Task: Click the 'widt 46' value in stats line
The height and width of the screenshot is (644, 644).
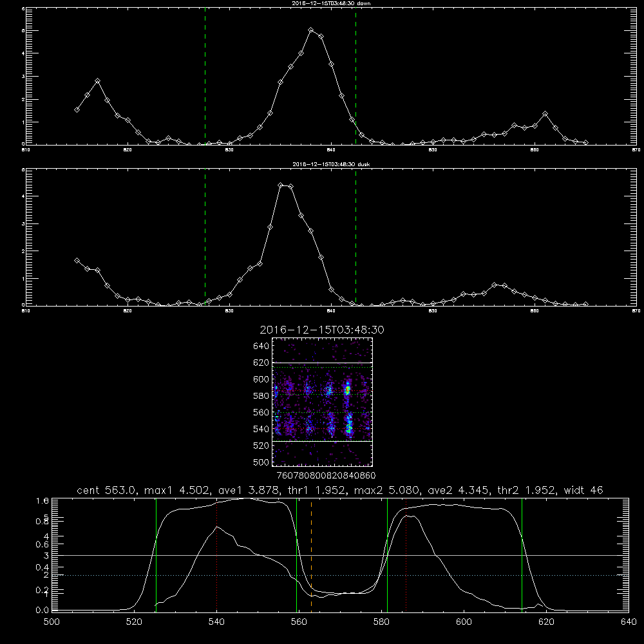Action: tap(583, 490)
